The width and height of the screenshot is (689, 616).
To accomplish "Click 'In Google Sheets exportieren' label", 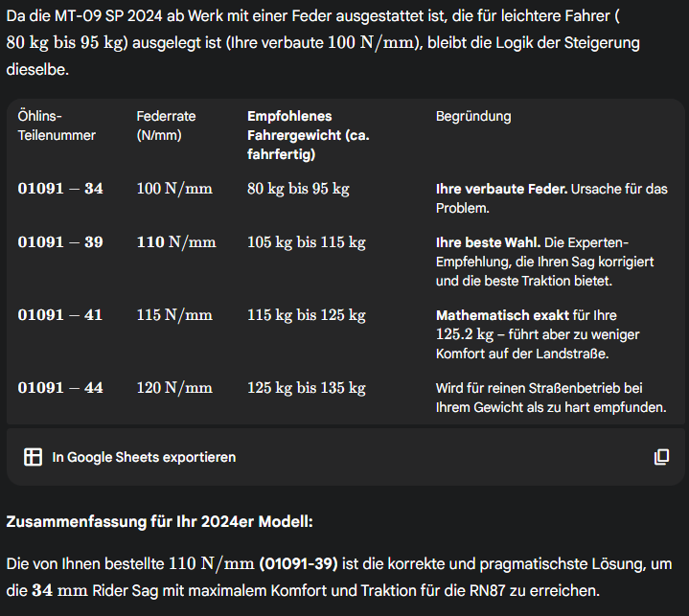I will point(144,457).
